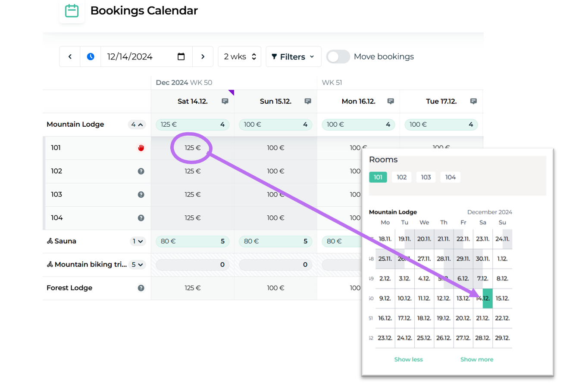Open comment icon for Mon 16.12.
This screenshot has height=392, width=585.
pos(391,101)
